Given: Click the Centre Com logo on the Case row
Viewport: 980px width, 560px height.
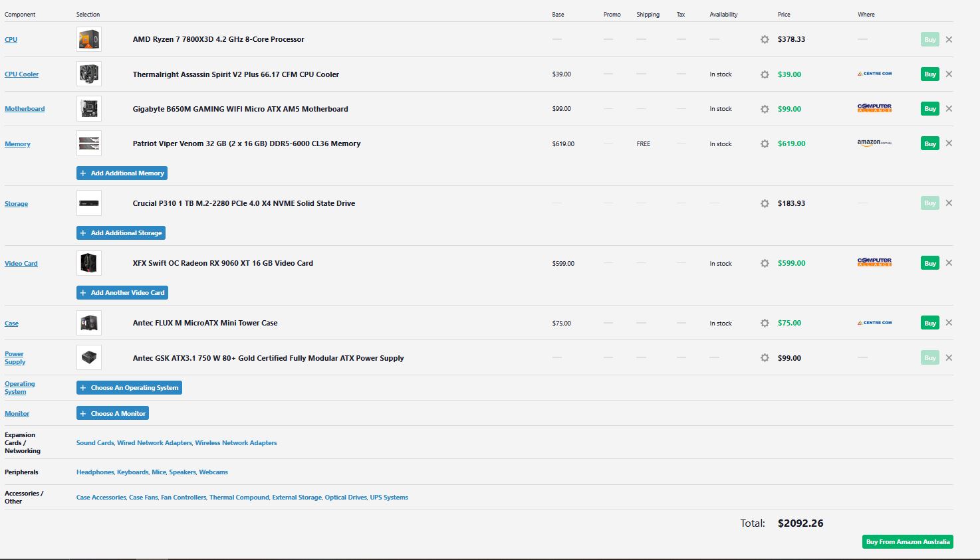Looking at the screenshot, I should tap(874, 323).
